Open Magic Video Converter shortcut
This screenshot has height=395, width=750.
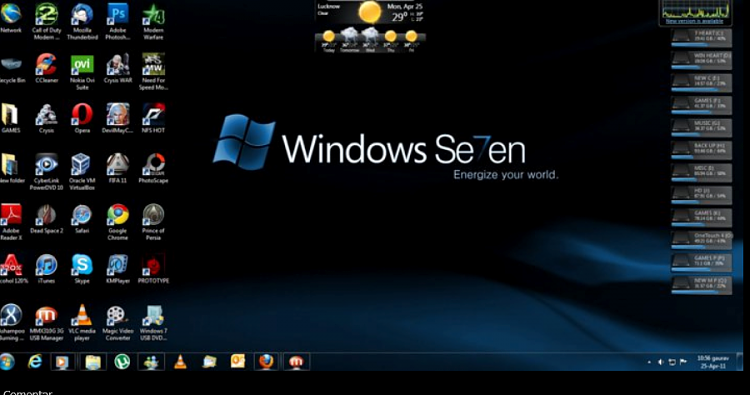(118, 323)
